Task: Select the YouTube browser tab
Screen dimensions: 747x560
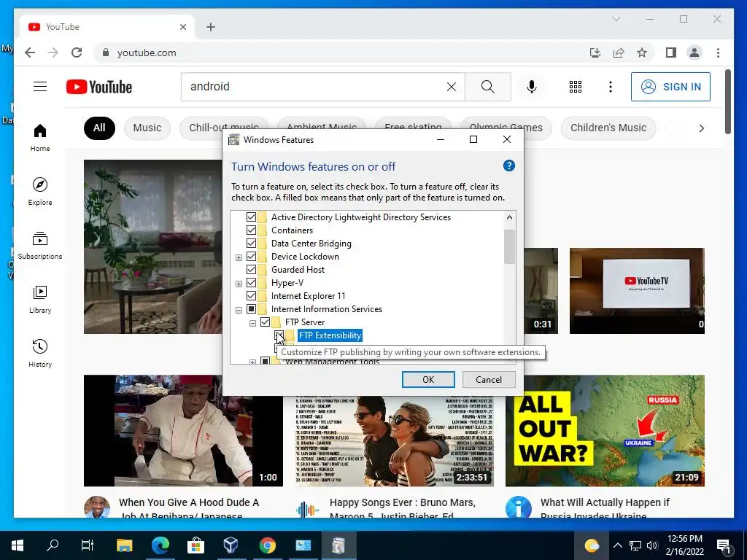Action: 107,27
